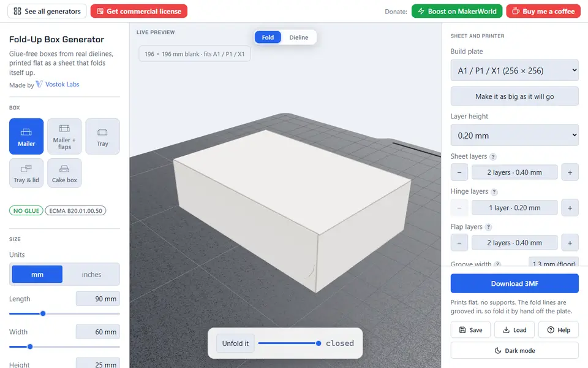Click the Width slider handle
Screen dimensions: 588x368
click(x=30, y=347)
